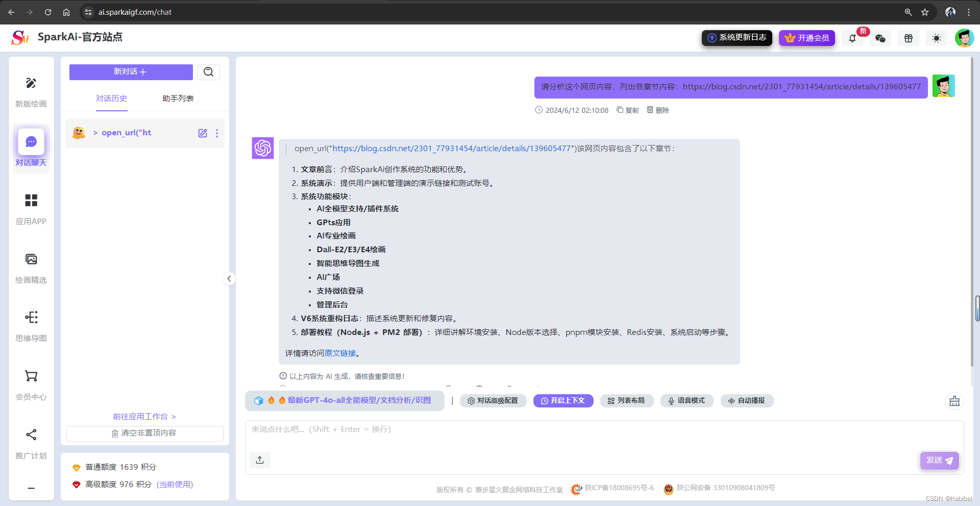Toggle the 列表布局 list layout
Viewport: 980px width, 506px height.
626,401
